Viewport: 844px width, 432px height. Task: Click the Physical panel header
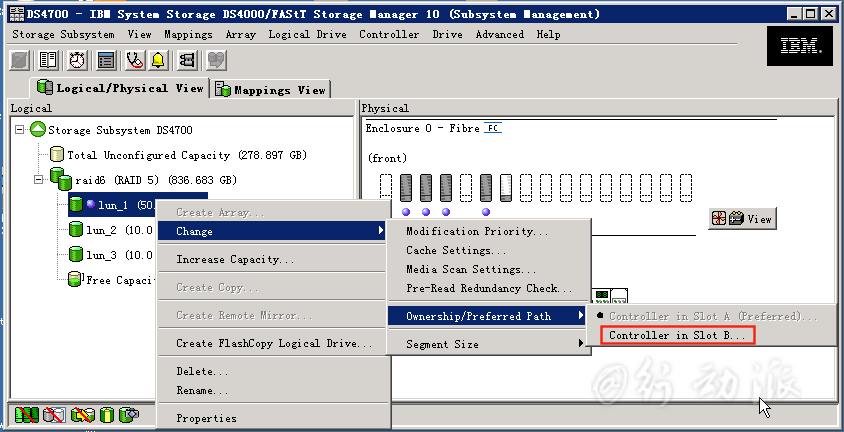tap(385, 108)
